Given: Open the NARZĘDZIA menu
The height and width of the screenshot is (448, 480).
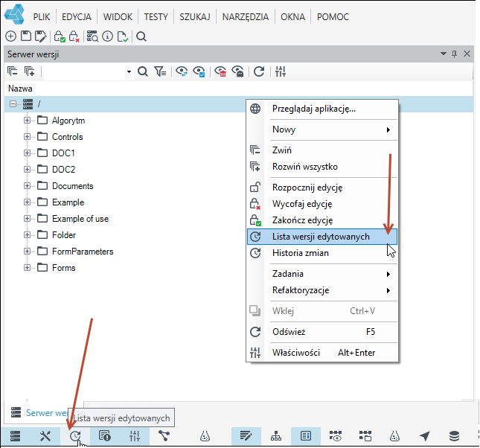Looking at the screenshot, I should [245, 16].
